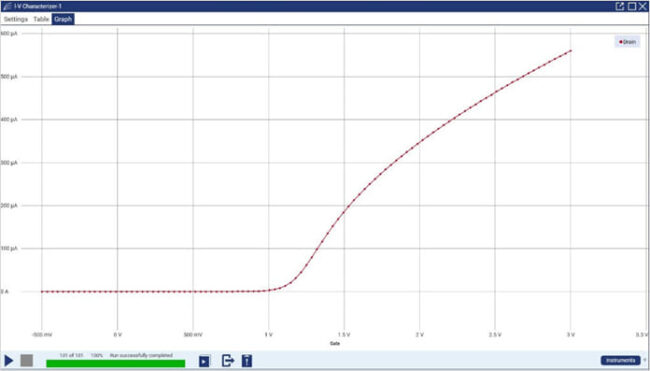Click the '100 µA' y-axis label
Image resolution: width=650 pixels, height=371 pixels.
point(9,248)
